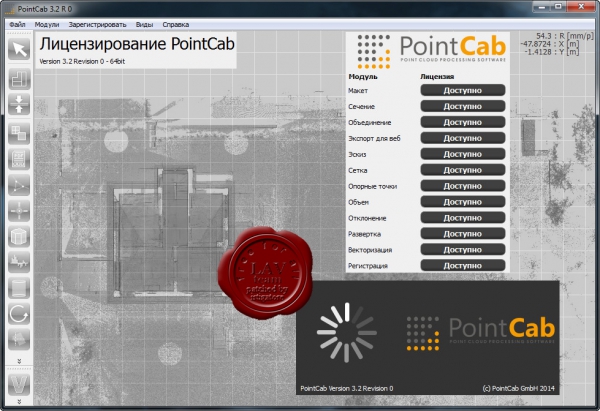Select the Sketch triangle tool icon
The height and width of the screenshot is (411, 600).
19,185
